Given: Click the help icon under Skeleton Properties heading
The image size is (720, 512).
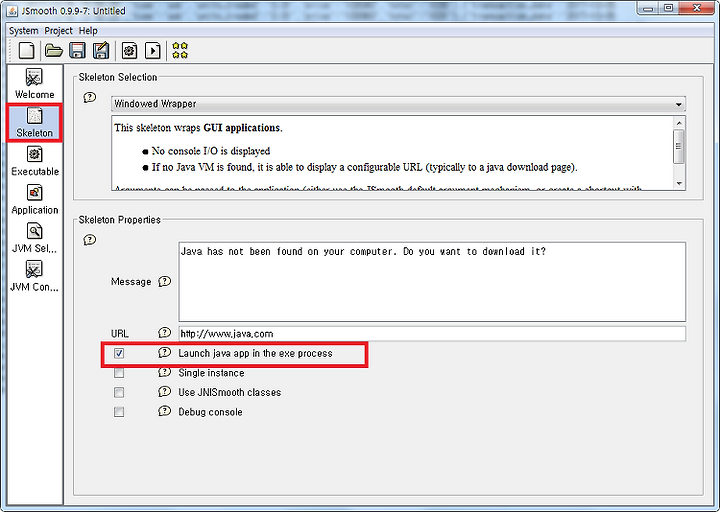Looking at the screenshot, I should [90, 240].
